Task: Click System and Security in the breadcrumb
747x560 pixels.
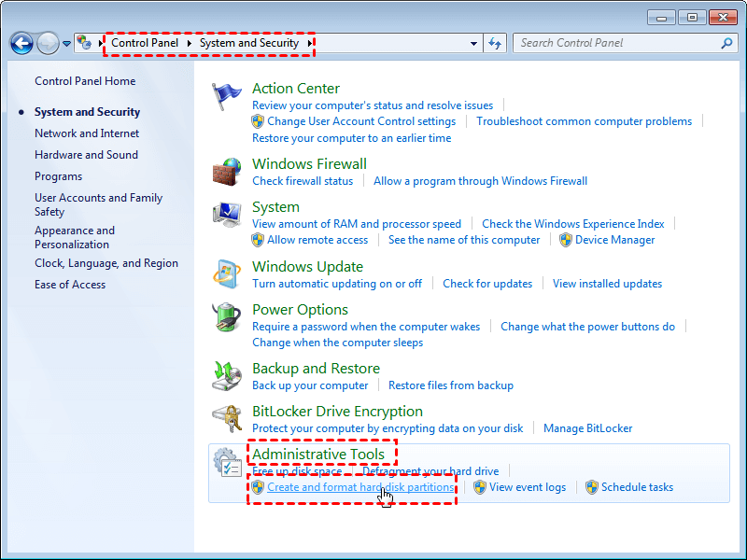Action: click(x=248, y=43)
